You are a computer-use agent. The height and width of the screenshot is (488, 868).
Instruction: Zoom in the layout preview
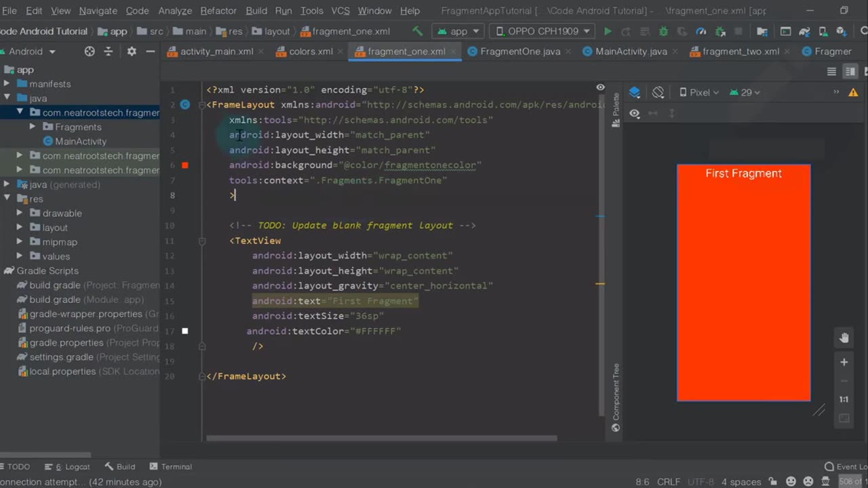pyautogui.click(x=844, y=362)
